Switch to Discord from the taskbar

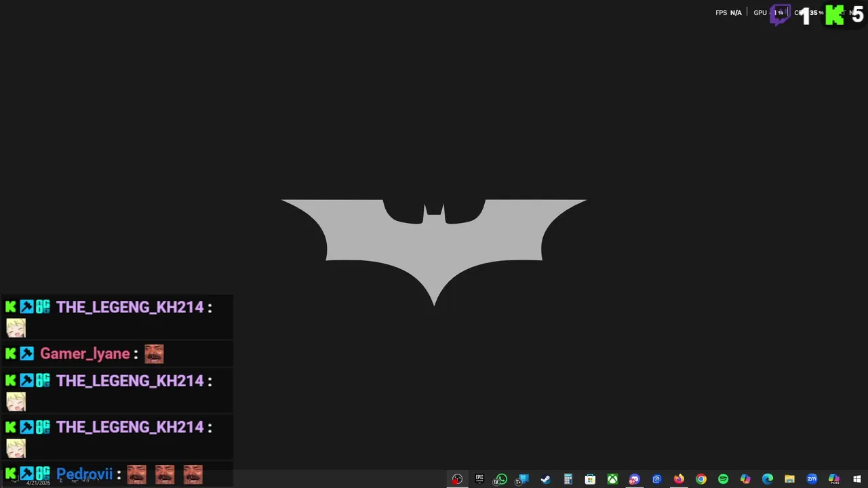634,479
